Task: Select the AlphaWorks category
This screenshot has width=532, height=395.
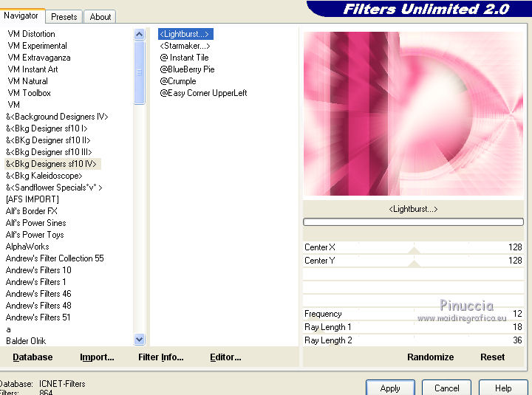Action: pos(27,247)
